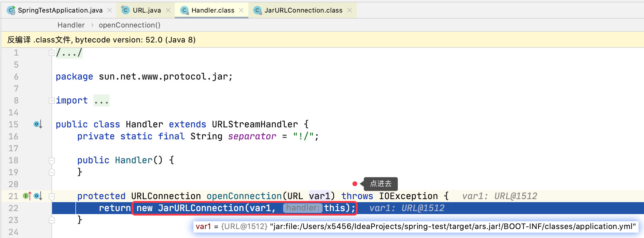Select the Handler.class tab
Viewport: 644px width, 238px height.
point(213,10)
